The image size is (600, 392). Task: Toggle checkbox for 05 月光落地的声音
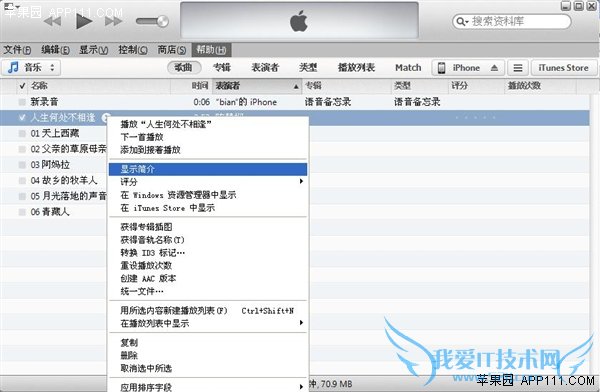pyautogui.click(x=22, y=196)
